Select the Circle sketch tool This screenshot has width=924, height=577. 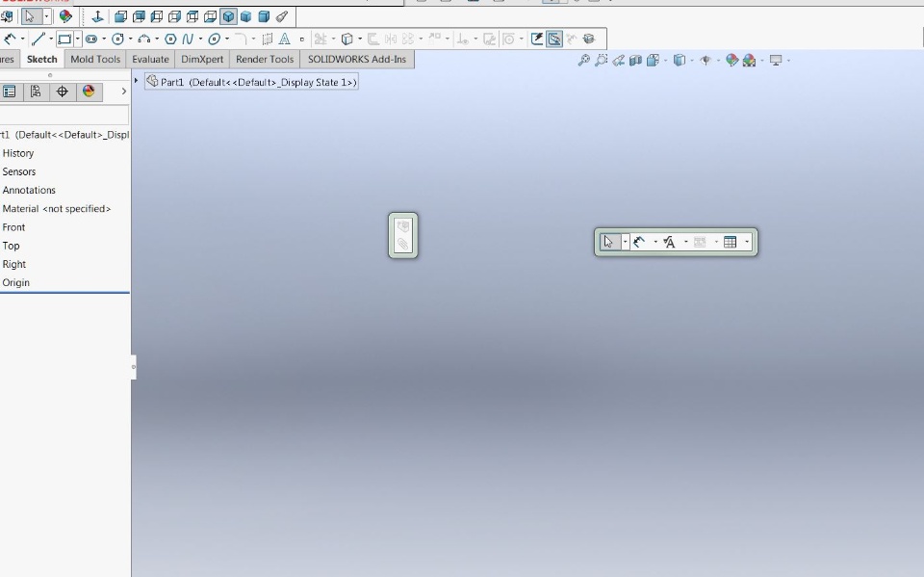point(117,39)
